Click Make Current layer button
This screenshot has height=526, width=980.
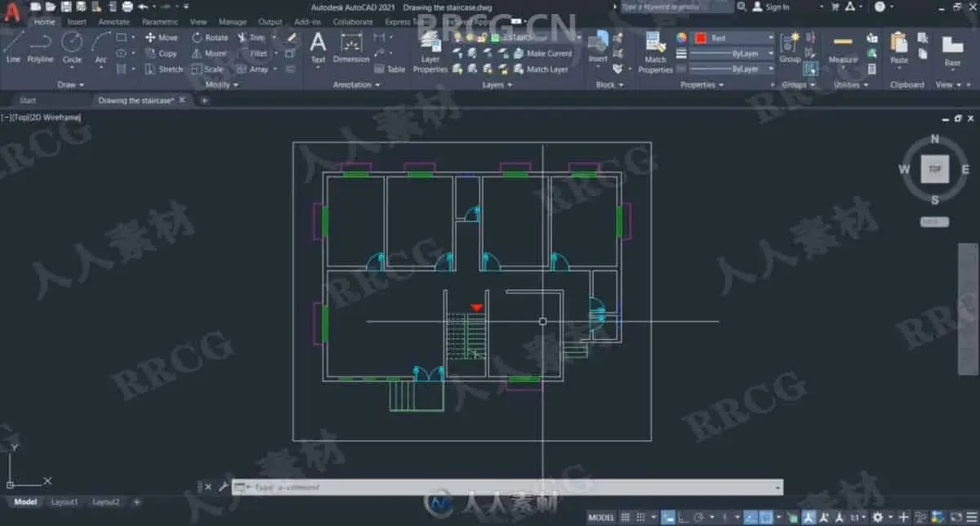click(x=543, y=53)
